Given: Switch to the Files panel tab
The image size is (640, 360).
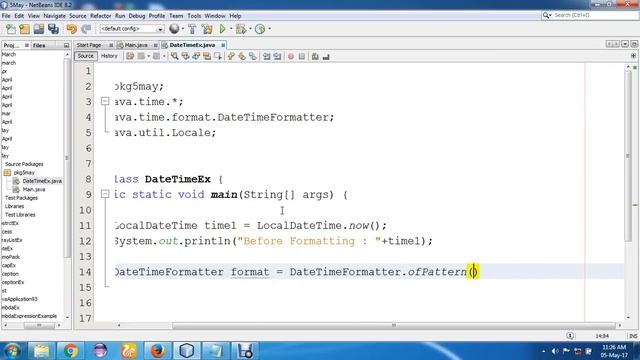Looking at the screenshot, I should [x=39, y=45].
